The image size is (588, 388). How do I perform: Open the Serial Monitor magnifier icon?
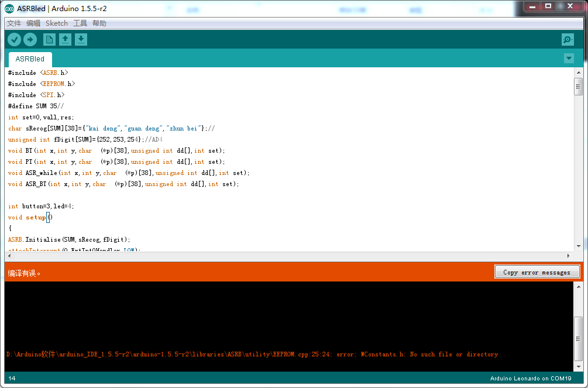pyautogui.click(x=568, y=39)
